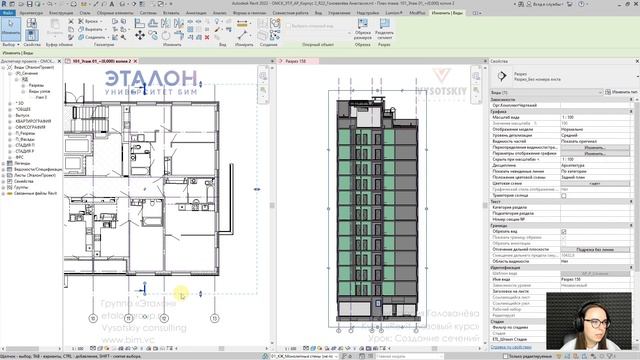Click the Align tool in Изменить panel
The image size is (640, 360).
click(x=140, y=23)
